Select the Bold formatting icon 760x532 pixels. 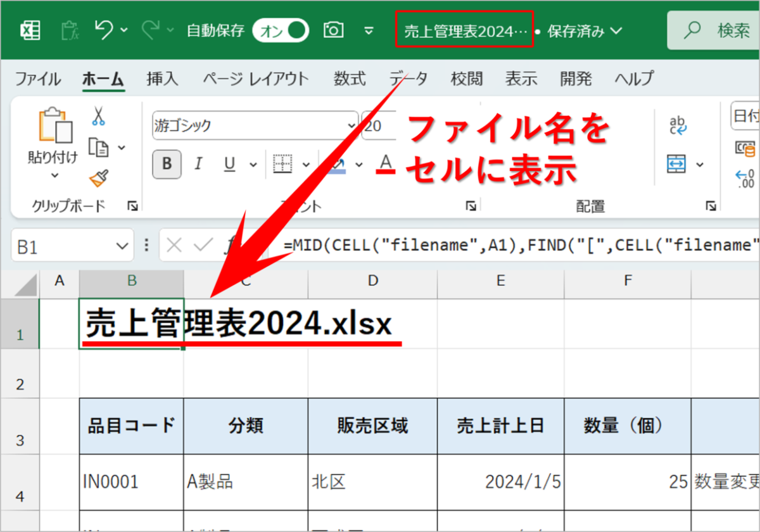166,165
